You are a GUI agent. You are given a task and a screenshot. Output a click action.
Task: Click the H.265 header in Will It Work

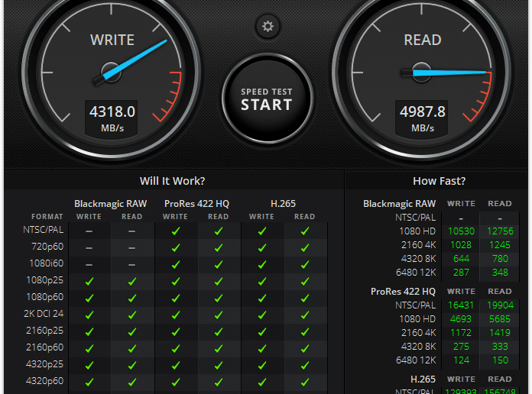pos(284,203)
